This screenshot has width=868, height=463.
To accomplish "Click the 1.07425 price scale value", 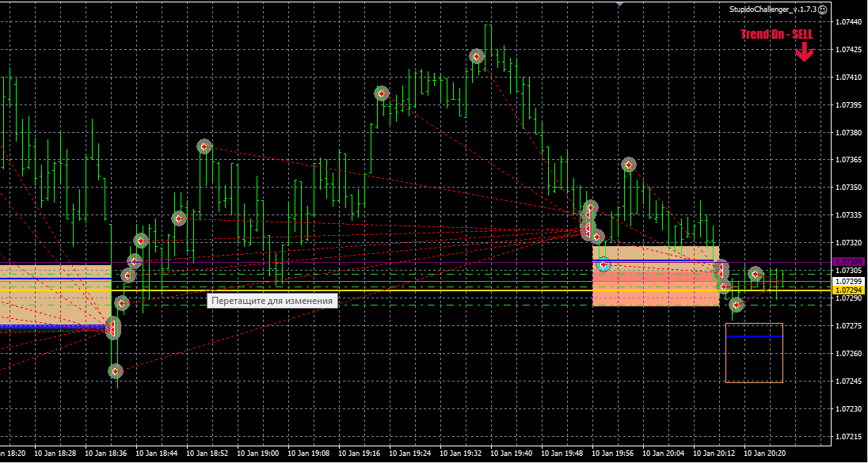I will (x=849, y=50).
